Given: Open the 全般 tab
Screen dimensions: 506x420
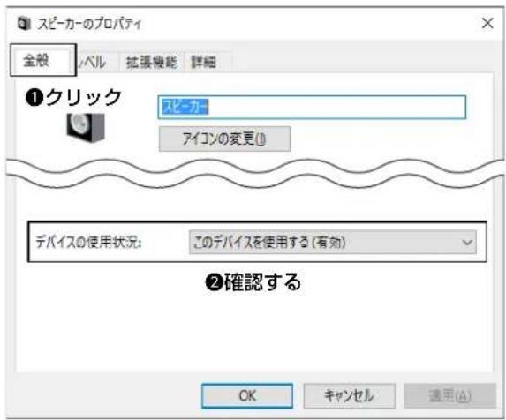Looking at the screenshot, I should click(43, 60).
